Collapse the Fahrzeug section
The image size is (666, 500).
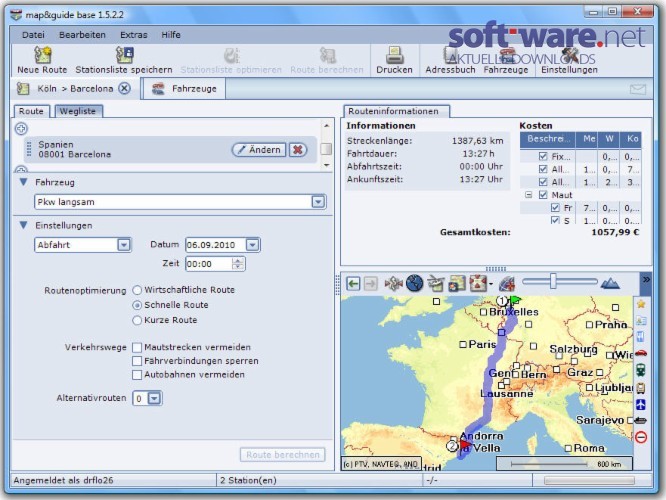(x=23, y=182)
